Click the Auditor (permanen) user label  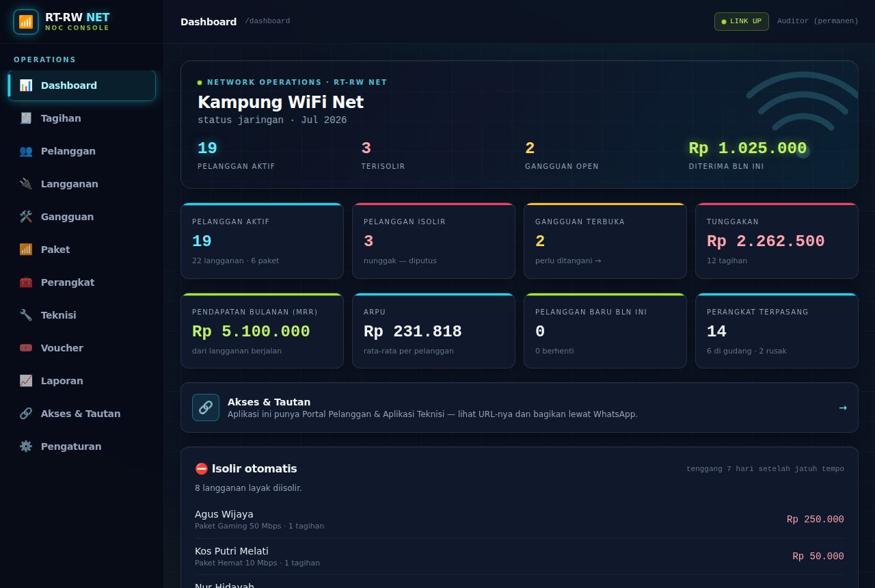[x=818, y=21]
